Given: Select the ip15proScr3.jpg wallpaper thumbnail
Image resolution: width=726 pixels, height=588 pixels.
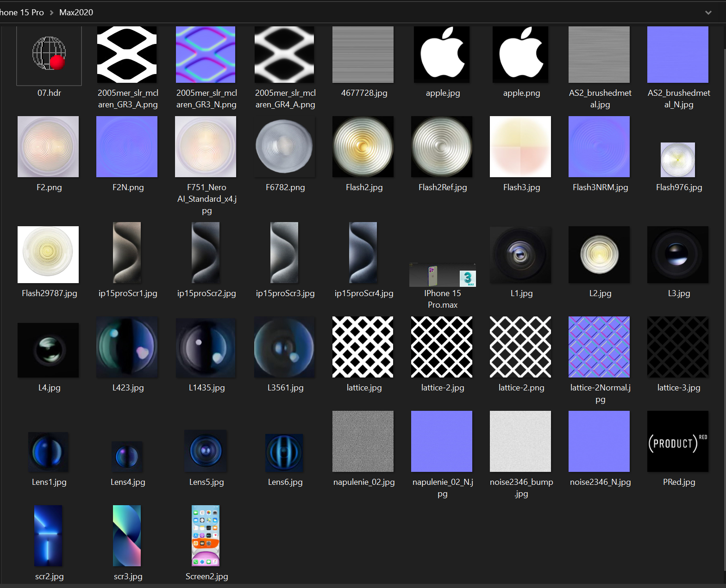Looking at the screenshot, I should pos(284,253).
